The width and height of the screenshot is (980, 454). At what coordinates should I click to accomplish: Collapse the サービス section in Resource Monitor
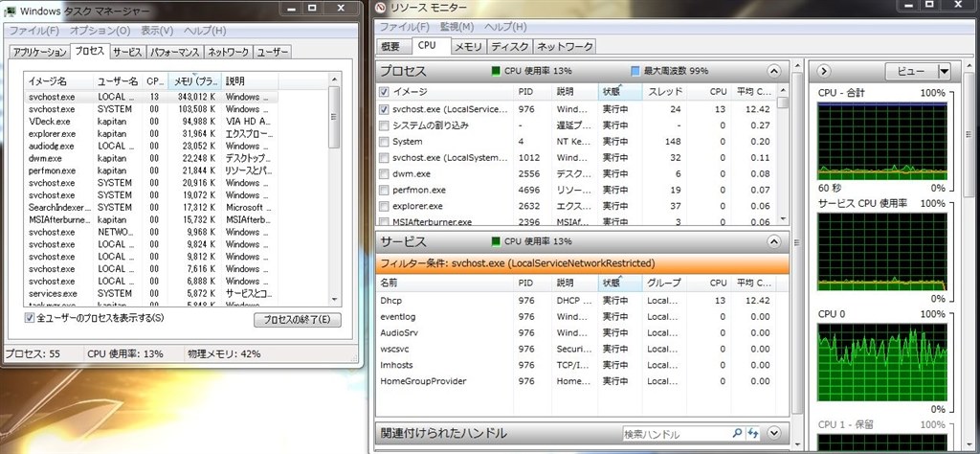(x=773, y=241)
